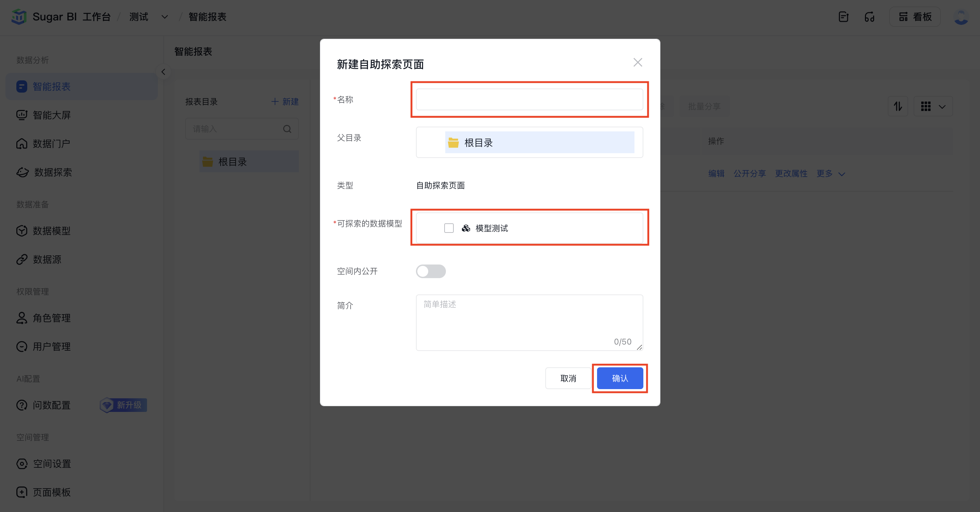
Task: Check the 模型测试 data model checkbox
Action: click(449, 228)
